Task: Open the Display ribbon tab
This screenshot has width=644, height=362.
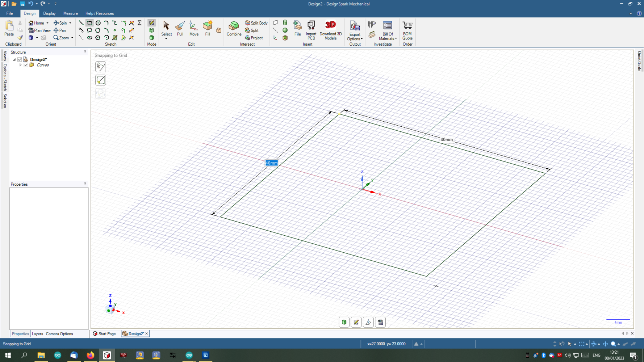Action: 49,13
